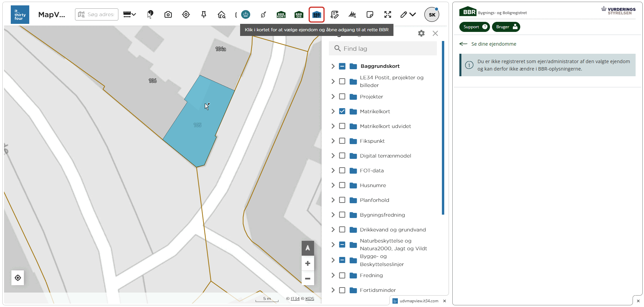Open layer panel settings gear
The image size is (644, 307).
pyautogui.click(x=421, y=33)
